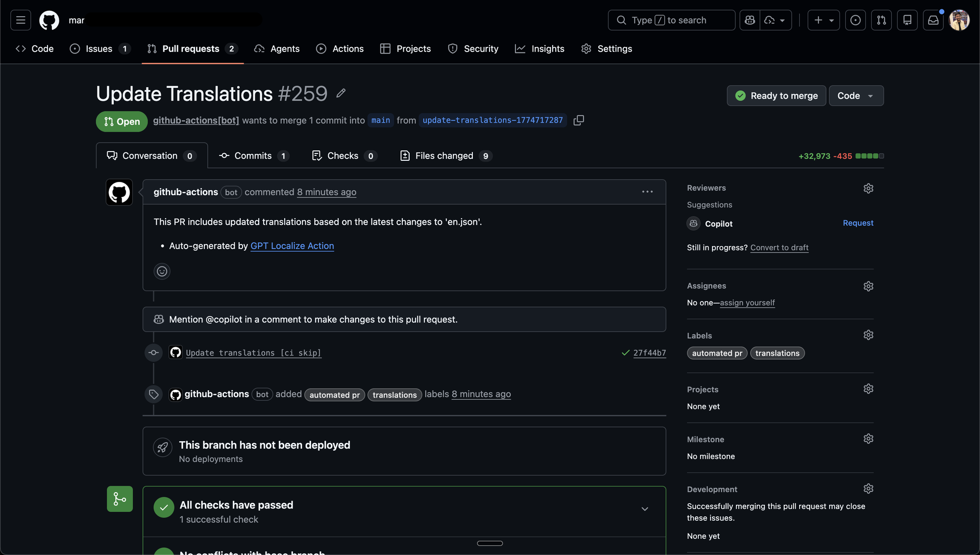The image size is (980, 555).
Task: Open the notifications inbox icon
Action: tap(933, 20)
